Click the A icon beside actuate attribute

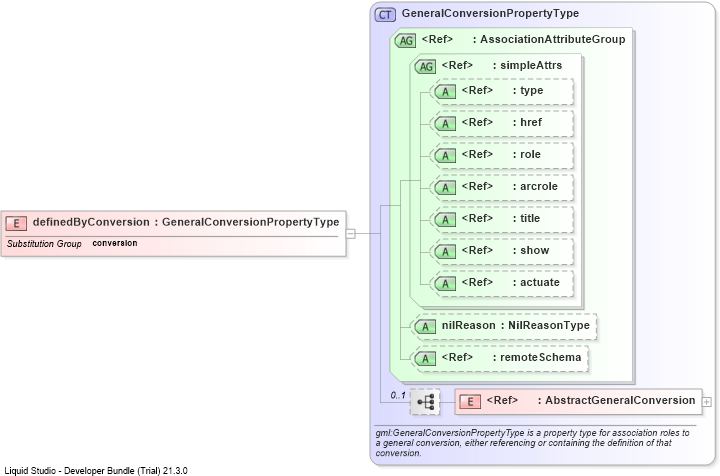coord(445,284)
